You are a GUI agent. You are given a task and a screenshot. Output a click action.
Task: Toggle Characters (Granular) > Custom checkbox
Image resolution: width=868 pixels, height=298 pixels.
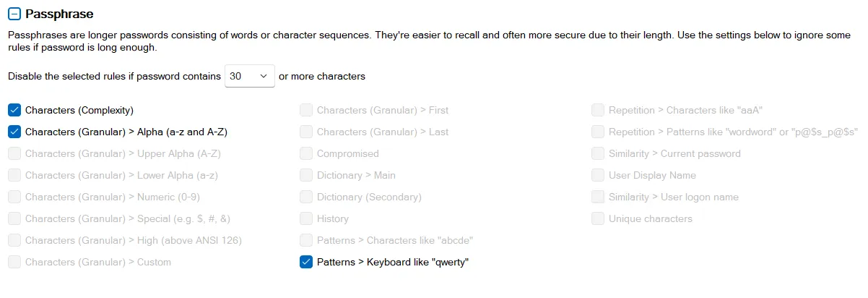(14, 262)
